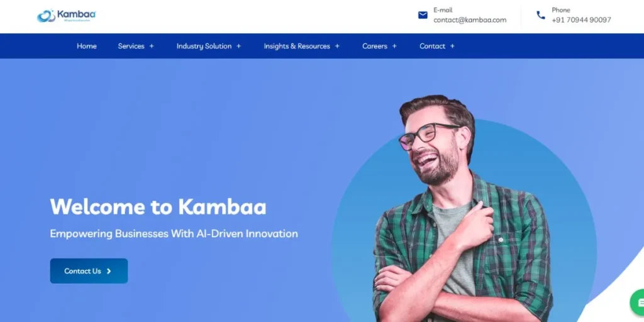The width and height of the screenshot is (644, 322).
Task: Click the +91 70944 90097 phone number
Action: (x=581, y=19)
